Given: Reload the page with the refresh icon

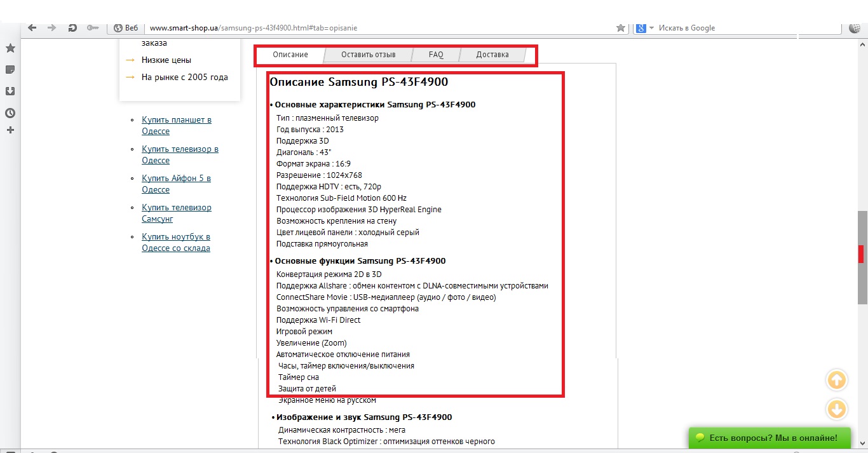Looking at the screenshot, I should click(72, 28).
